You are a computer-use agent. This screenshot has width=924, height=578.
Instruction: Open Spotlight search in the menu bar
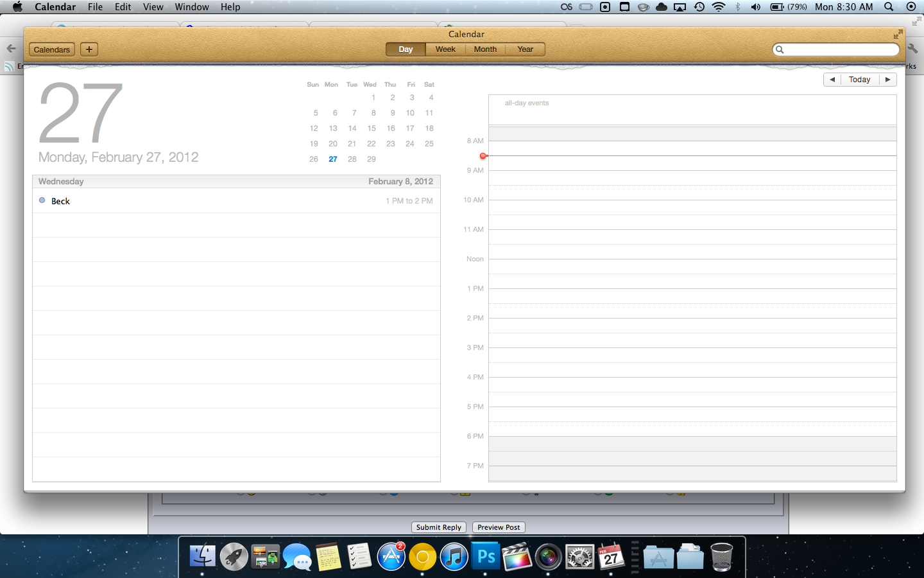(x=888, y=6)
